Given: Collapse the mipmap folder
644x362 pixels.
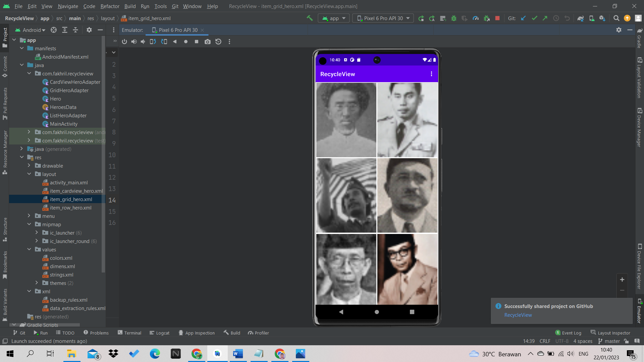Looking at the screenshot, I should 29,224.
